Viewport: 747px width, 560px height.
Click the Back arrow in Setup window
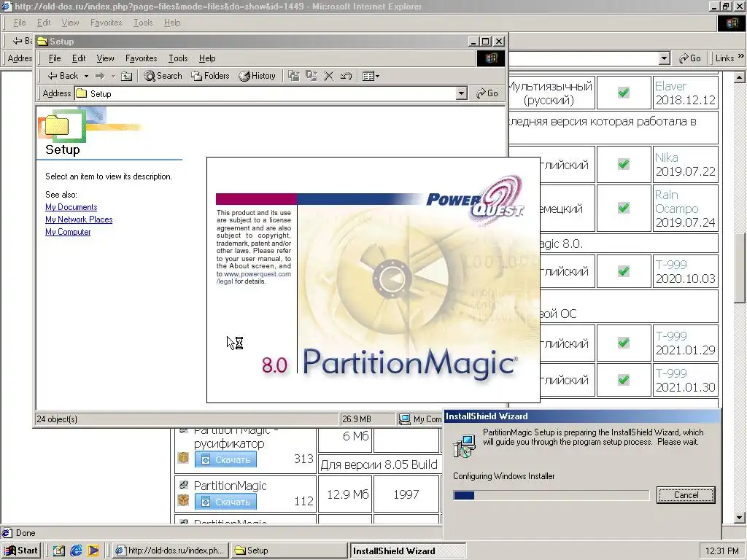coord(63,76)
